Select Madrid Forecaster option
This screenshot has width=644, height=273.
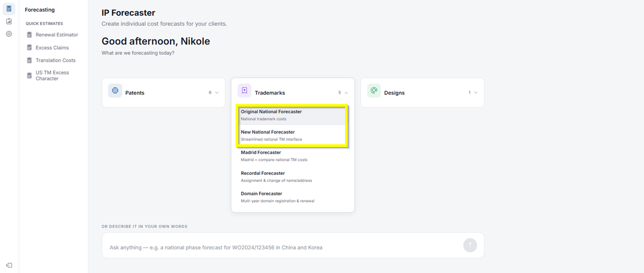(292, 156)
